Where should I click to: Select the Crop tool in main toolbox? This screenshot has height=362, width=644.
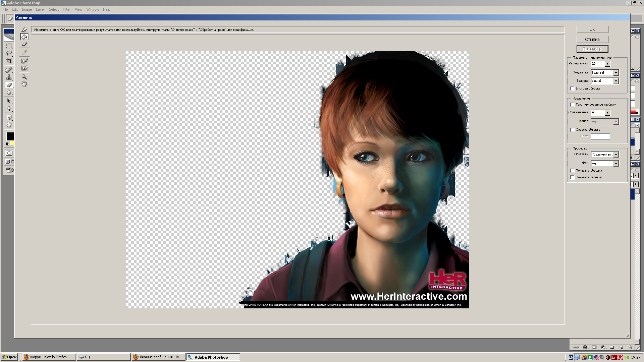tap(9, 61)
